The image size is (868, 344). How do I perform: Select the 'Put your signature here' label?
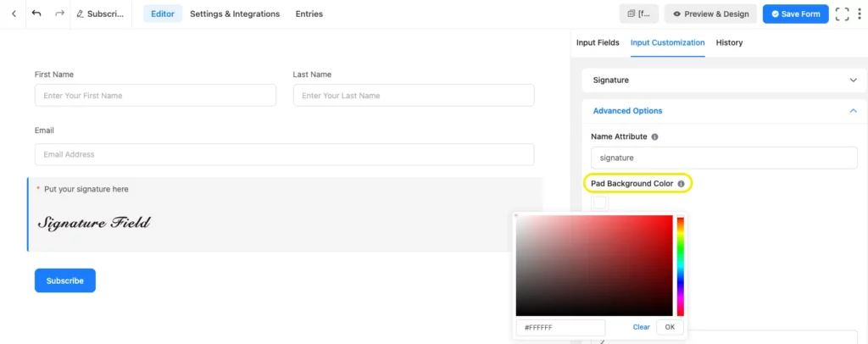pyautogui.click(x=86, y=189)
